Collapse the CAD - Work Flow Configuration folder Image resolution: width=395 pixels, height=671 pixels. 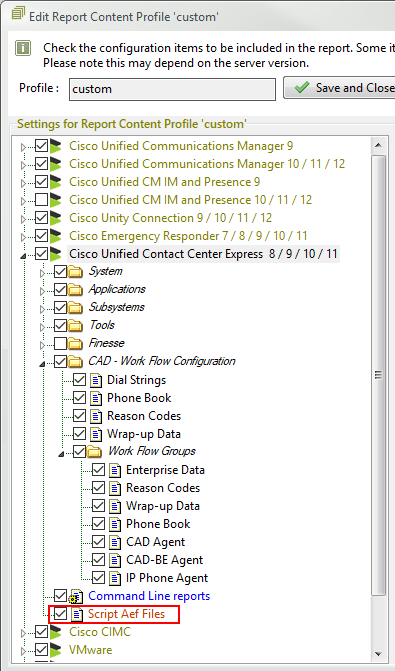tap(42, 364)
